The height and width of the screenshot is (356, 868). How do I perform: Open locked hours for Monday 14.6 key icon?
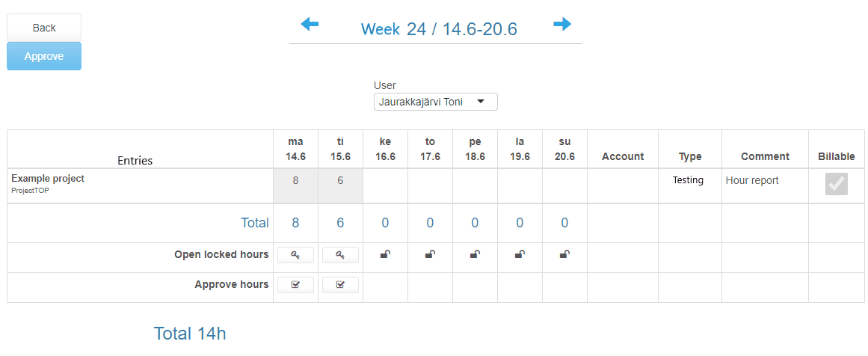click(295, 255)
